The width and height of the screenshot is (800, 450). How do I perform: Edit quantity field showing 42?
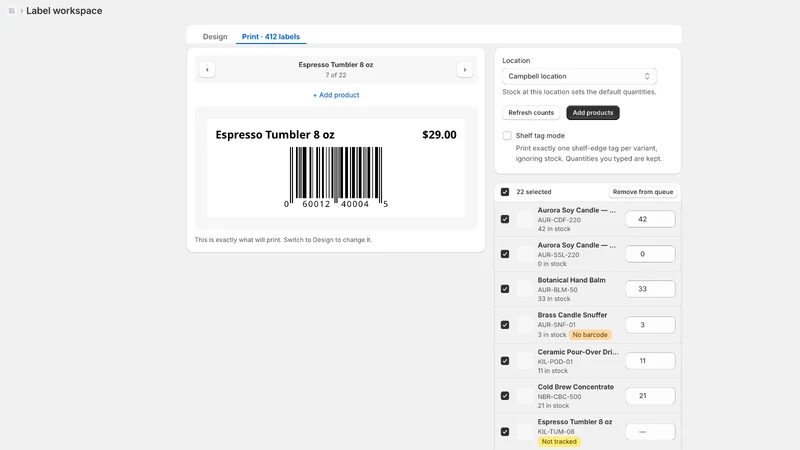click(650, 219)
